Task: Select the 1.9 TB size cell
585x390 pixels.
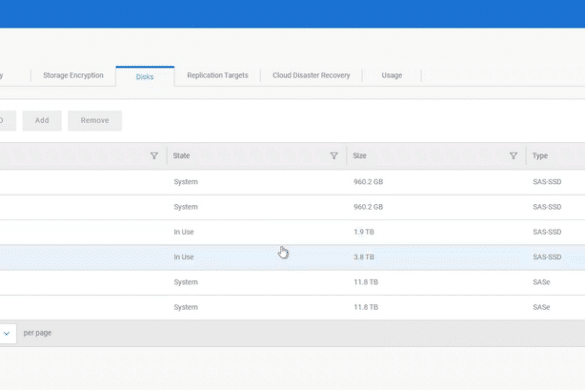Action: 364,232
